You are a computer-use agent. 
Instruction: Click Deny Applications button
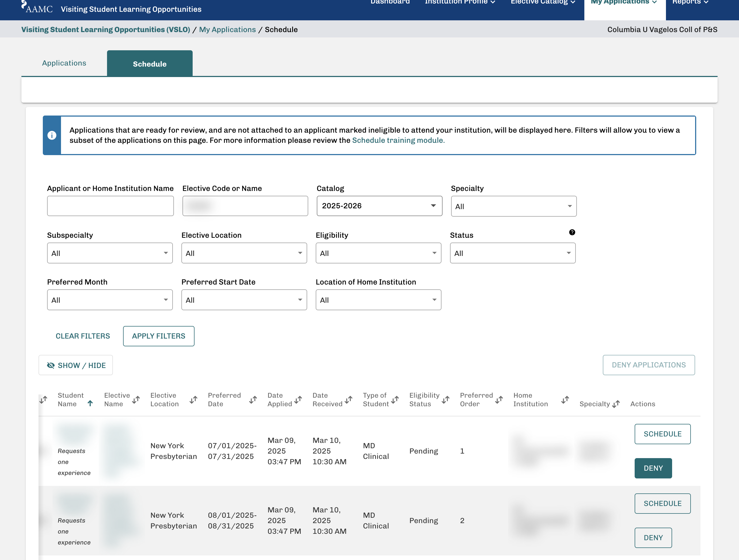click(649, 365)
